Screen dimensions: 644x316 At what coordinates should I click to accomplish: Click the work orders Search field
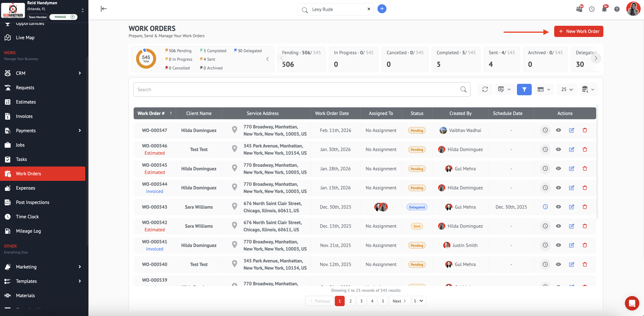click(x=298, y=90)
